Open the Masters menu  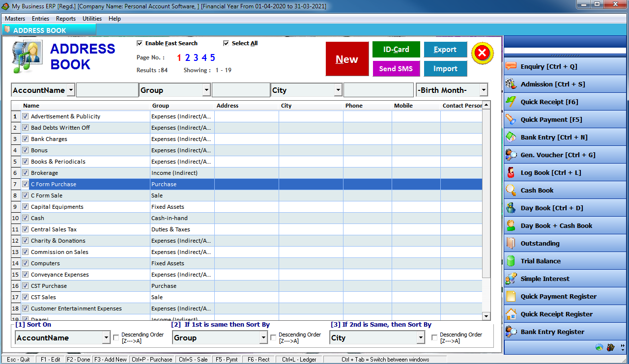click(15, 19)
